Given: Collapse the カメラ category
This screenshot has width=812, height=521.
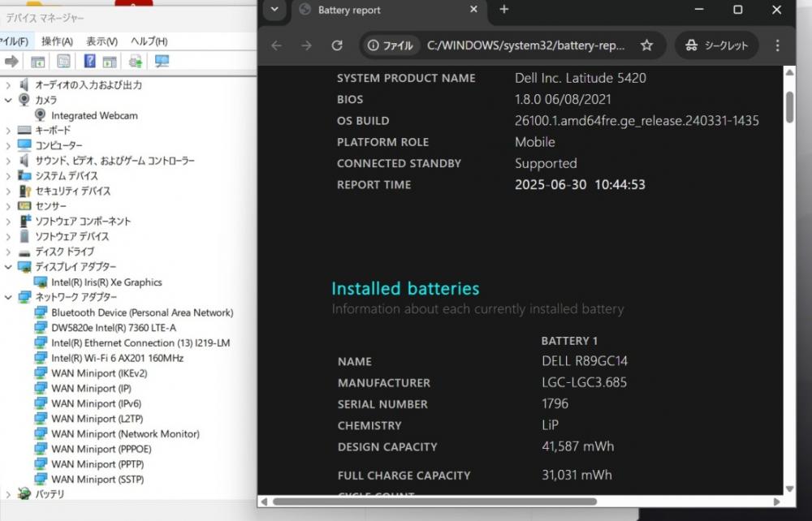Looking at the screenshot, I should (x=8, y=100).
